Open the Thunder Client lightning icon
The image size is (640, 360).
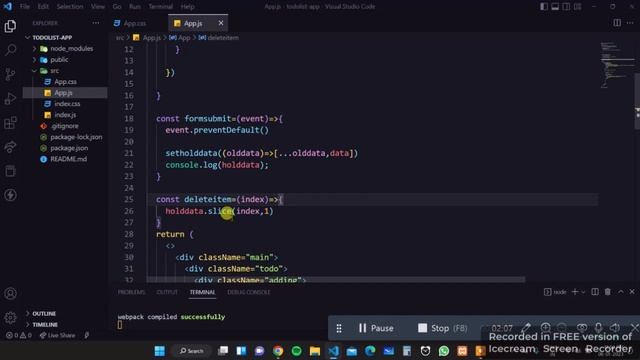click(10, 195)
